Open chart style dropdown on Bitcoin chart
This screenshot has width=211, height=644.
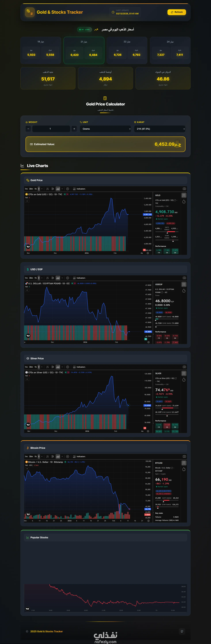pos(62,456)
